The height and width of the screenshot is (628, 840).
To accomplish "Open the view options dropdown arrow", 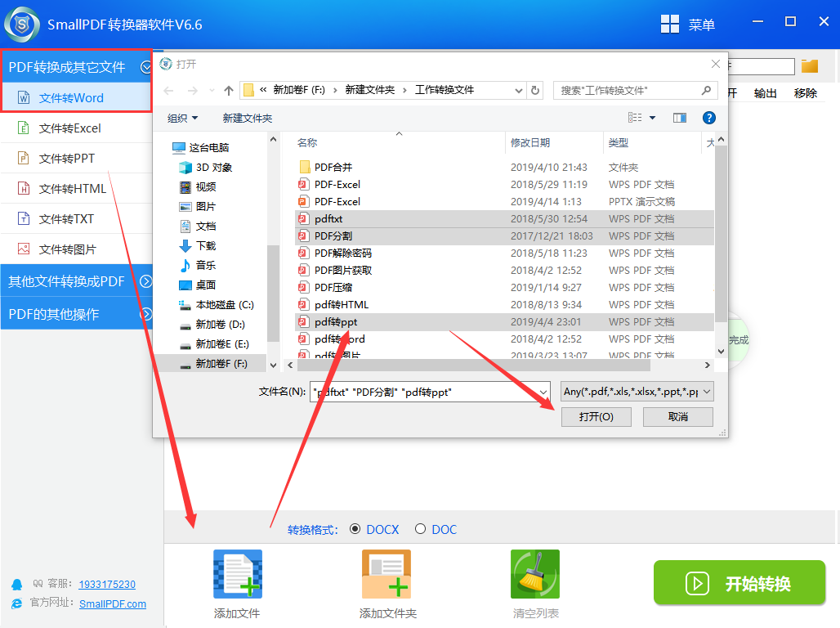I will click(x=653, y=118).
